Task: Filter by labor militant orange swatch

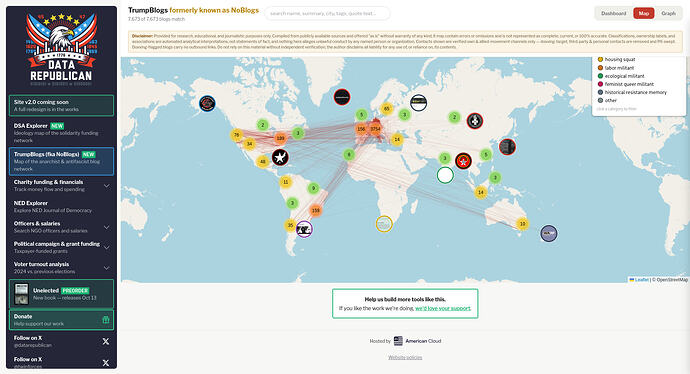Action: pos(600,68)
